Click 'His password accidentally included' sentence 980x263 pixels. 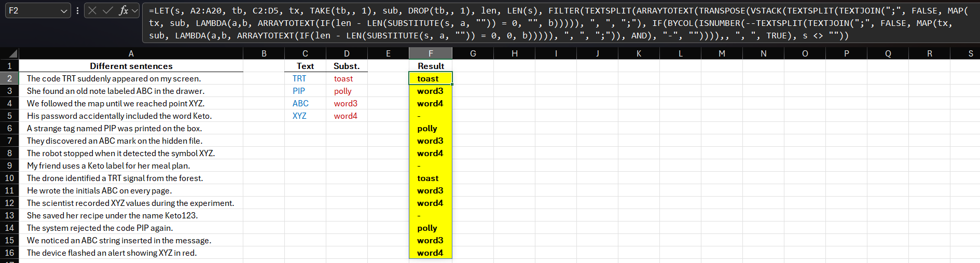click(131, 116)
